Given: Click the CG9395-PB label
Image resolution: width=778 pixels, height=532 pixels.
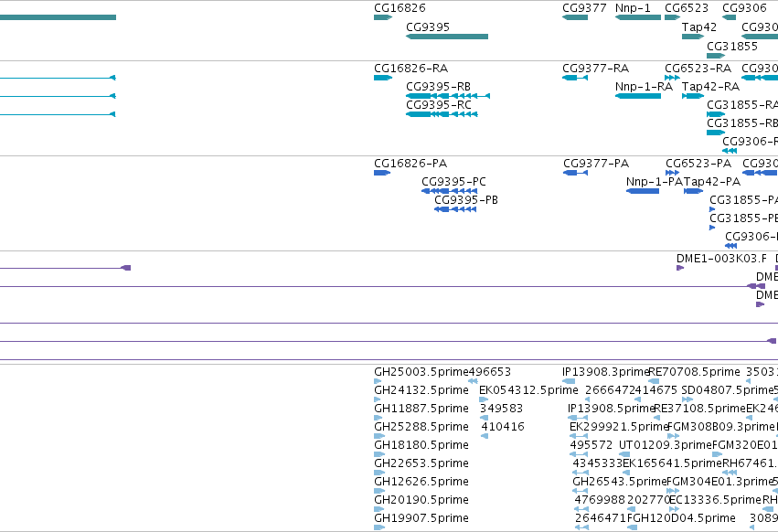Looking at the screenshot, I should coord(466,200).
